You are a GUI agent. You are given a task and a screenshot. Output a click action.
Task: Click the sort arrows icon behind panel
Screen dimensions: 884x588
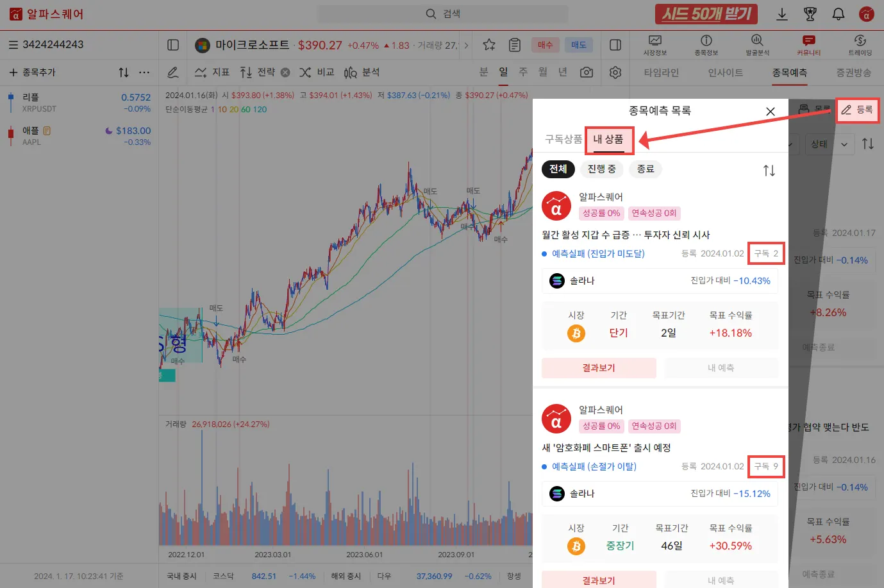pyautogui.click(x=868, y=144)
